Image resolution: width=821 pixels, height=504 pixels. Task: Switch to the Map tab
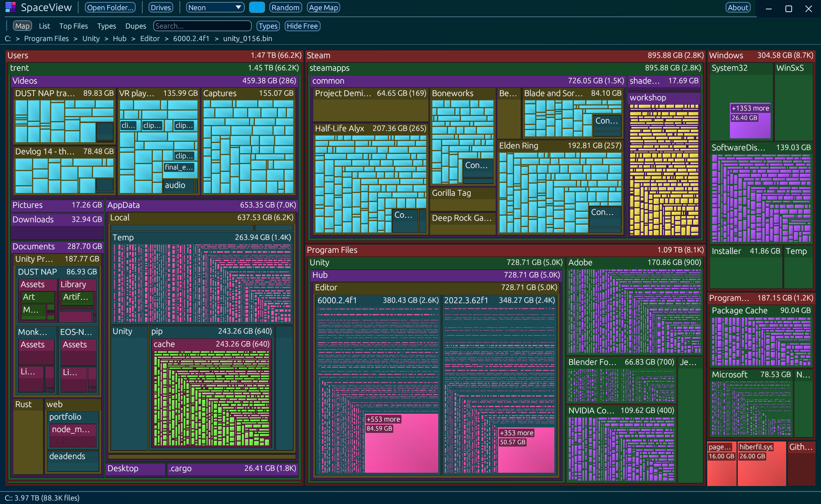[x=22, y=26]
